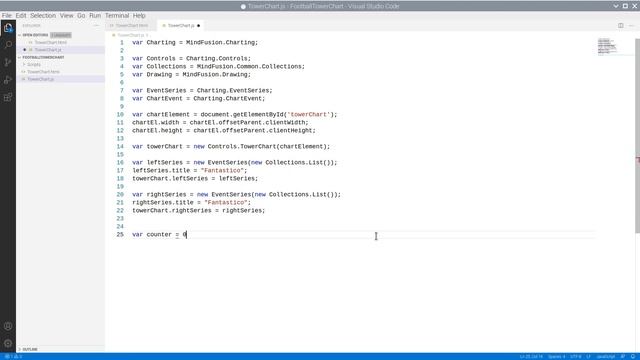
Task: Click the TowerChart.js breadcrumb
Action: [x=130, y=35]
